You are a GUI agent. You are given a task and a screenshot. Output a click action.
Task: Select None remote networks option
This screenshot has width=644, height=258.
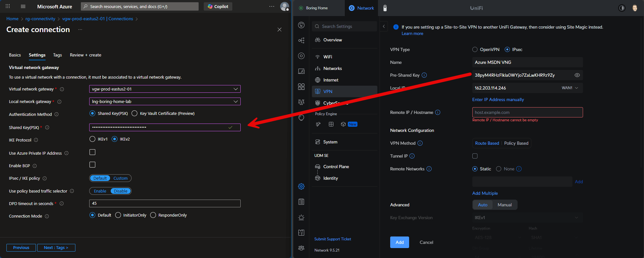[499, 169]
